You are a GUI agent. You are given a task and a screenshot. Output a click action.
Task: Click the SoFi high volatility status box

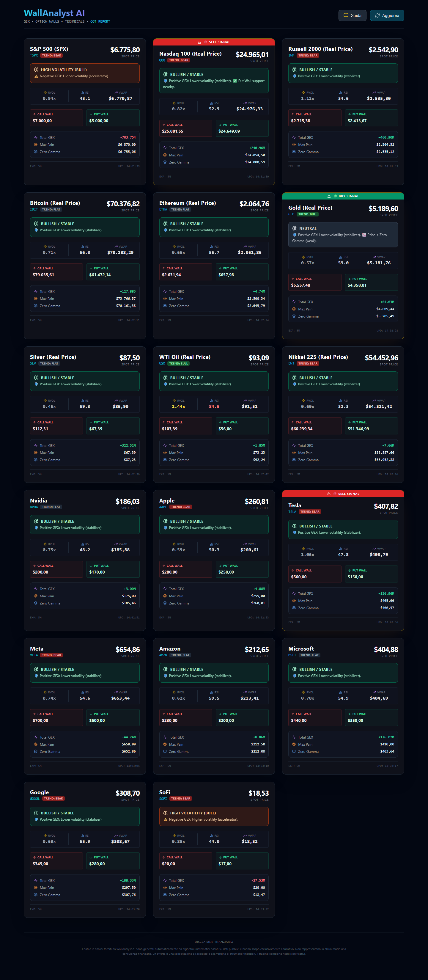[214, 816]
